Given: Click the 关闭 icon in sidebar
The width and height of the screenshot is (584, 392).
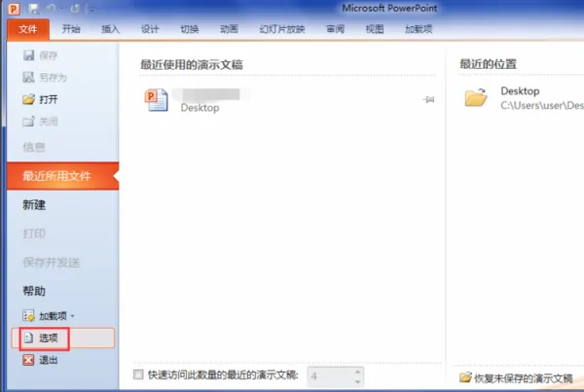Looking at the screenshot, I should [28, 121].
